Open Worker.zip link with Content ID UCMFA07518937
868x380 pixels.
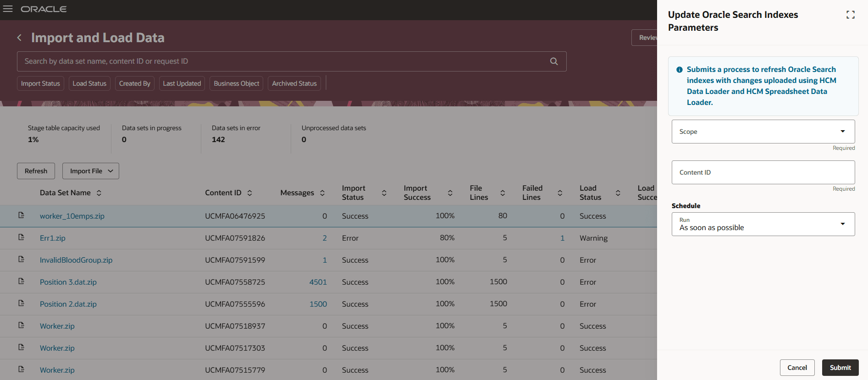point(57,326)
